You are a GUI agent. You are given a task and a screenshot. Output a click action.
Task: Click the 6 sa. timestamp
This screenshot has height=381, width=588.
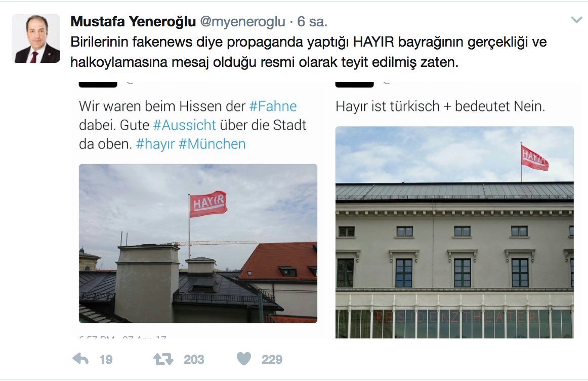tap(312, 22)
